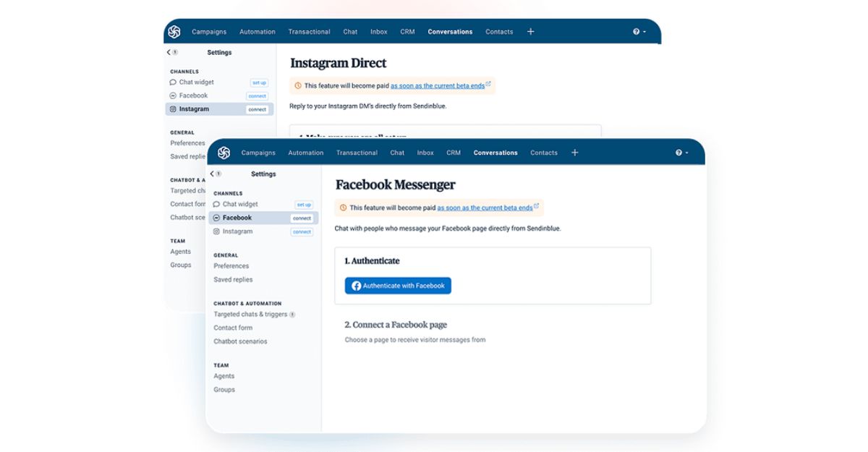Screen dimensions: 868x452
Task: Open Contact form in front window sidebar
Action: click(233, 328)
